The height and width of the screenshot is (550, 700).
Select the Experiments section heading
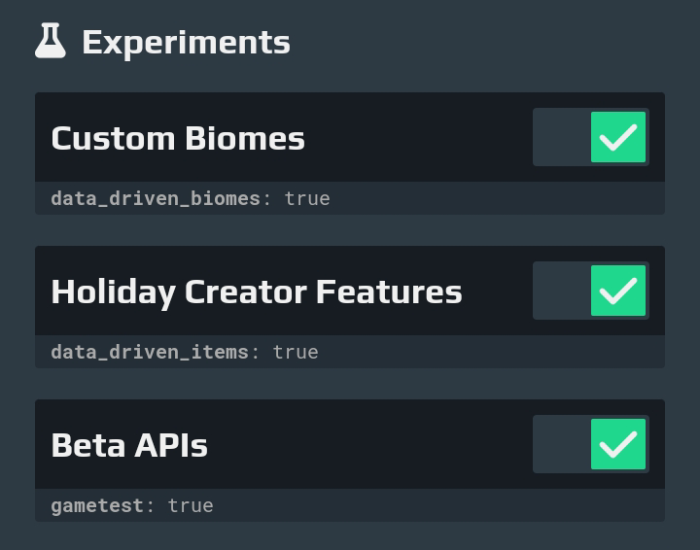(x=186, y=43)
